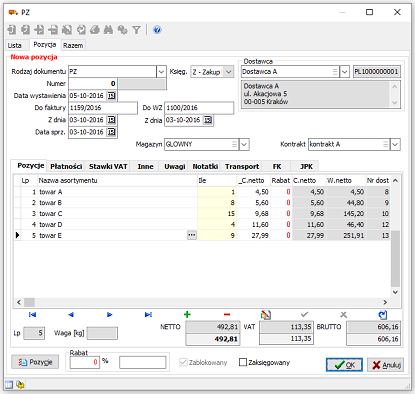This screenshot has height=394, width=415.
Task: Open Magazyn lookup list icon
Action: point(234,144)
